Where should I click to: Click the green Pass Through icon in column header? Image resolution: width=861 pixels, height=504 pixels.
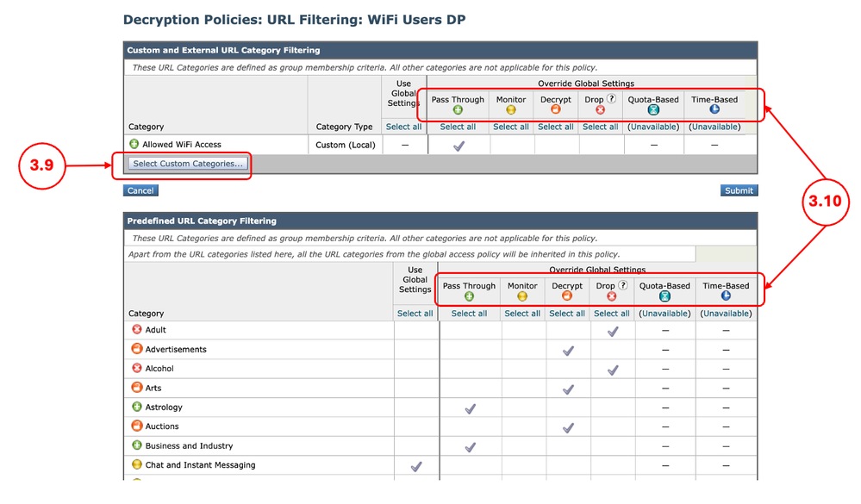[457, 109]
